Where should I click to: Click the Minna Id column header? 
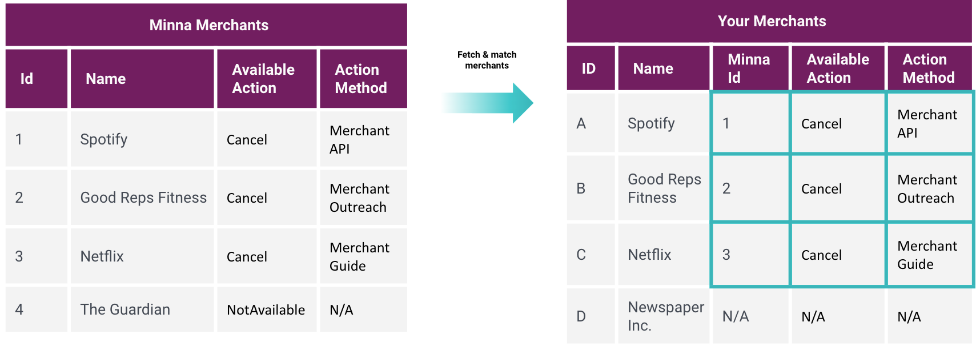(749, 69)
